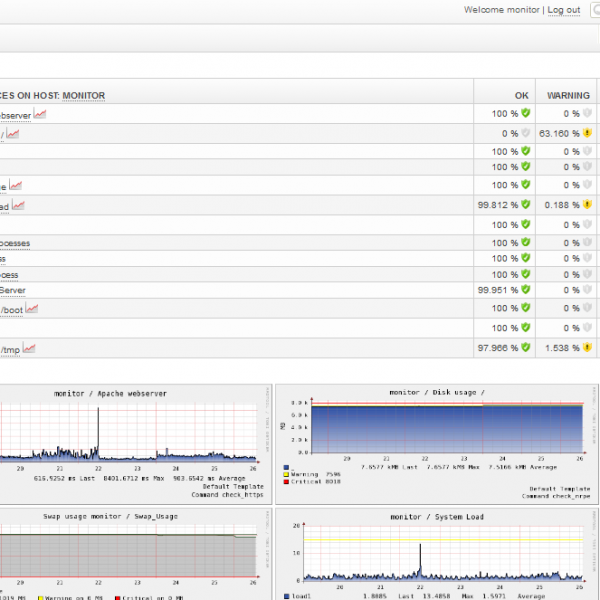
Task: Open the Disk usage / graph thumbnail
Action: [436, 440]
